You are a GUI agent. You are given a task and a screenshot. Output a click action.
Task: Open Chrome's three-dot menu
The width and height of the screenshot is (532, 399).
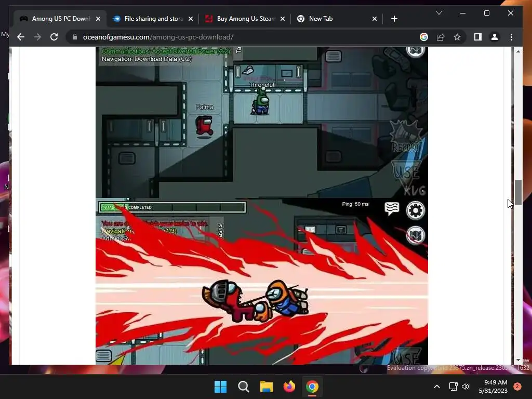tap(511, 37)
